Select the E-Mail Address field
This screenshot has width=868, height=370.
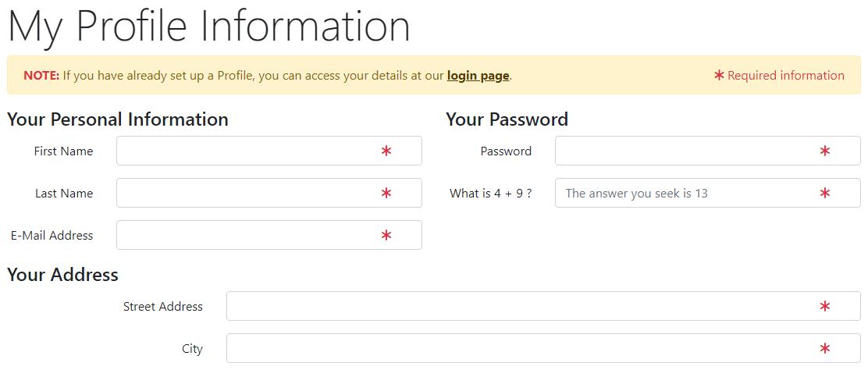click(x=269, y=235)
